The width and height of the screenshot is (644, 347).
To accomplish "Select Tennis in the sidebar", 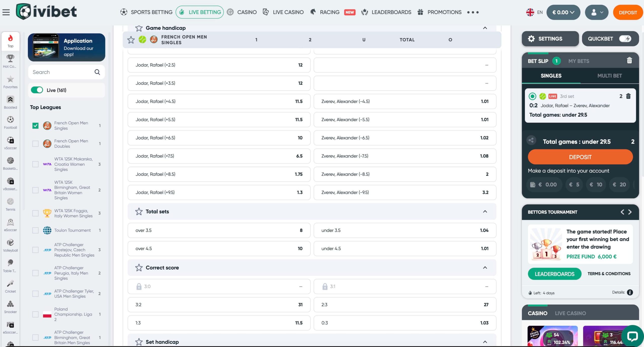I will coord(10,204).
